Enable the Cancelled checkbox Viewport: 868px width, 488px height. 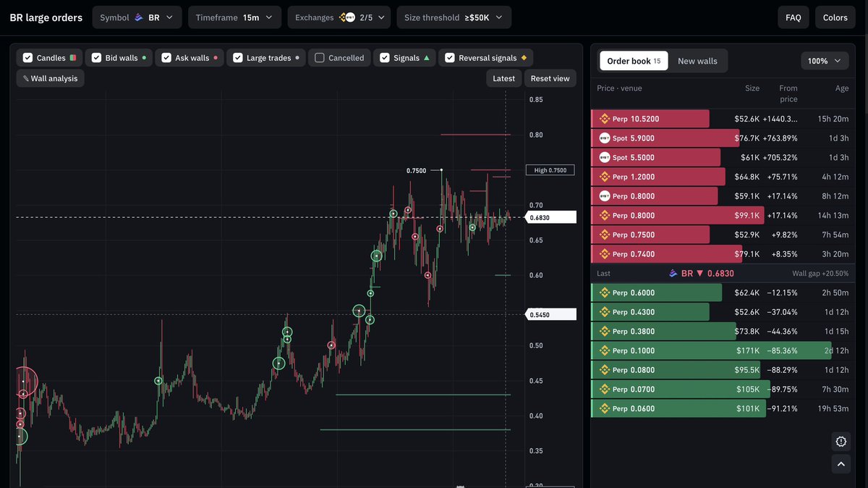(320, 58)
